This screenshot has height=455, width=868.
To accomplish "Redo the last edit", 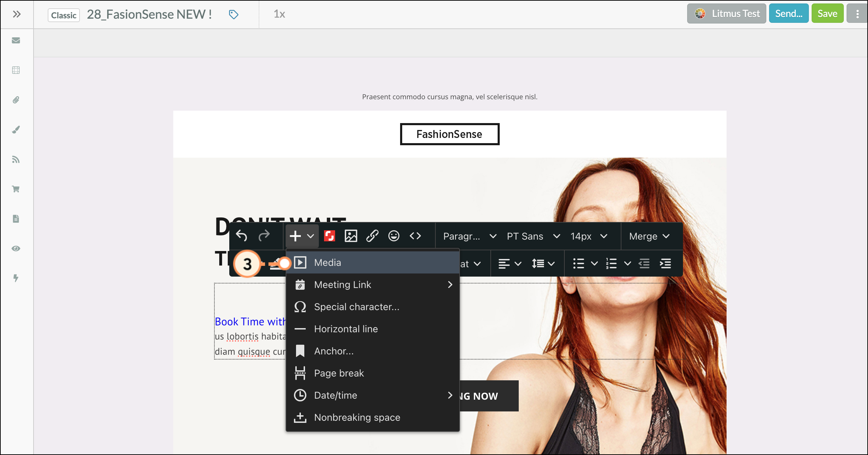I will (x=264, y=236).
